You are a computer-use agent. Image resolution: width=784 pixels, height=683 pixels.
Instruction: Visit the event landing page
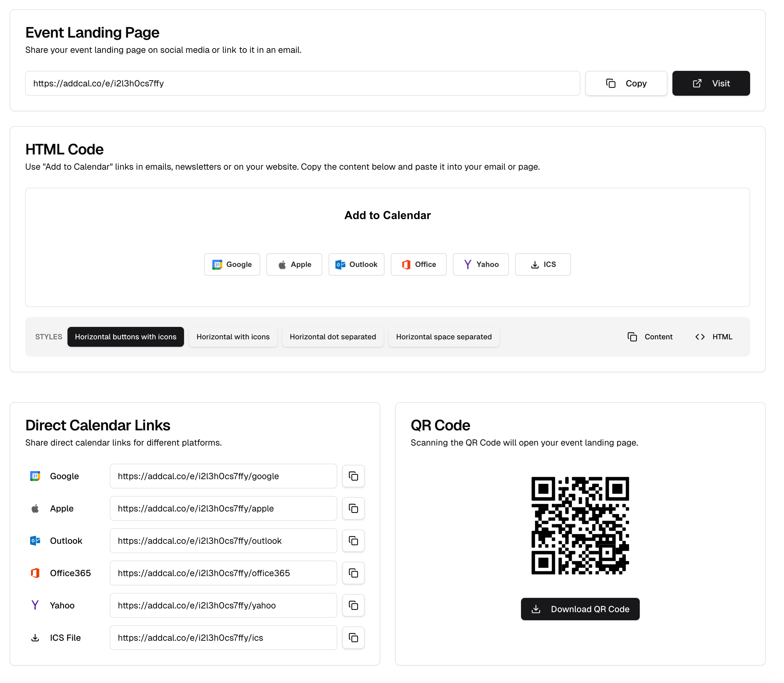point(711,83)
